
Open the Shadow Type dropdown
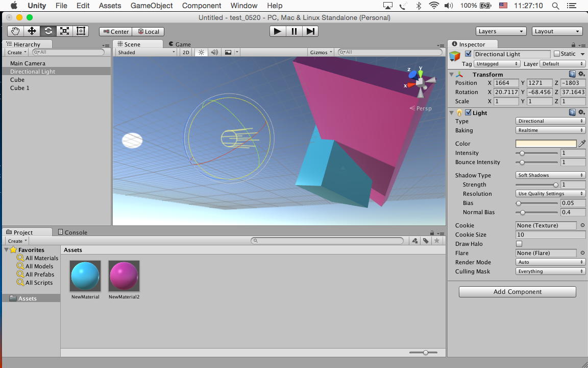coord(550,175)
